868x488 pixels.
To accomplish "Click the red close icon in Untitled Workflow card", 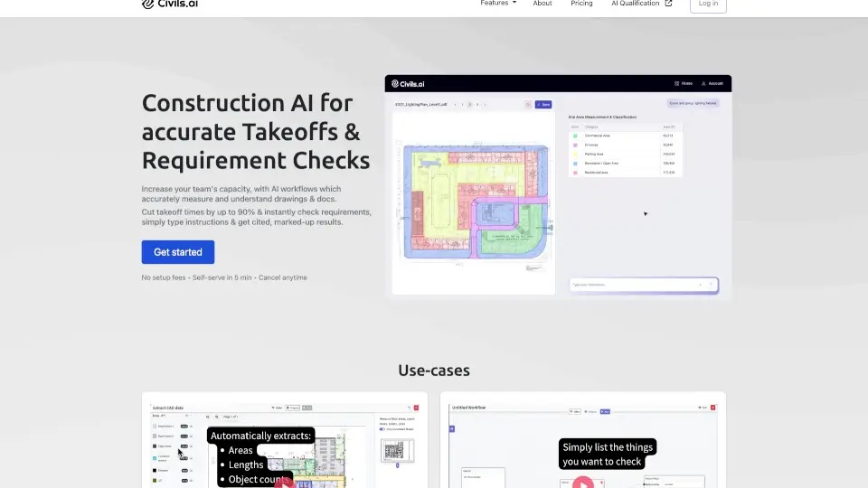I will pos(713,408).
